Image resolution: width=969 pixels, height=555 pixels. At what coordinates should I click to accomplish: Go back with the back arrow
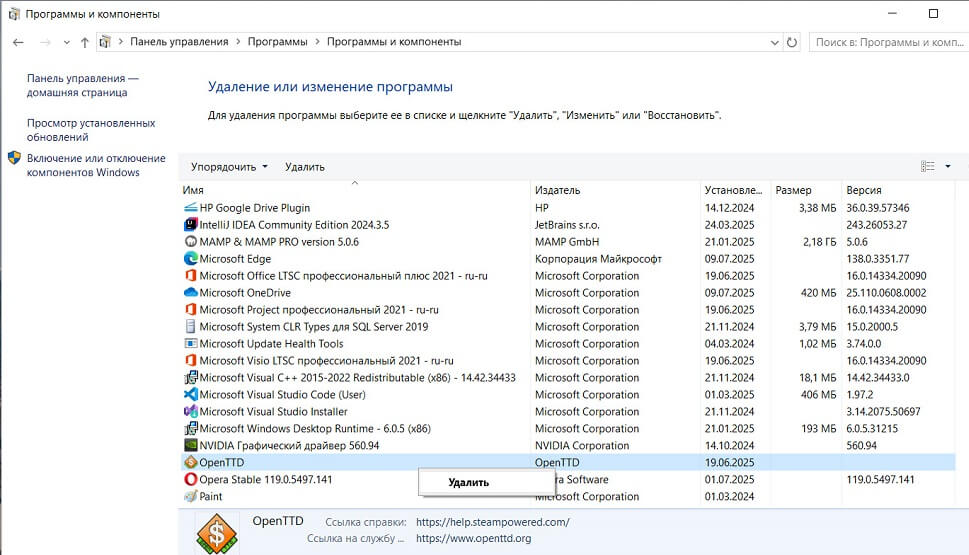(18, 42)
